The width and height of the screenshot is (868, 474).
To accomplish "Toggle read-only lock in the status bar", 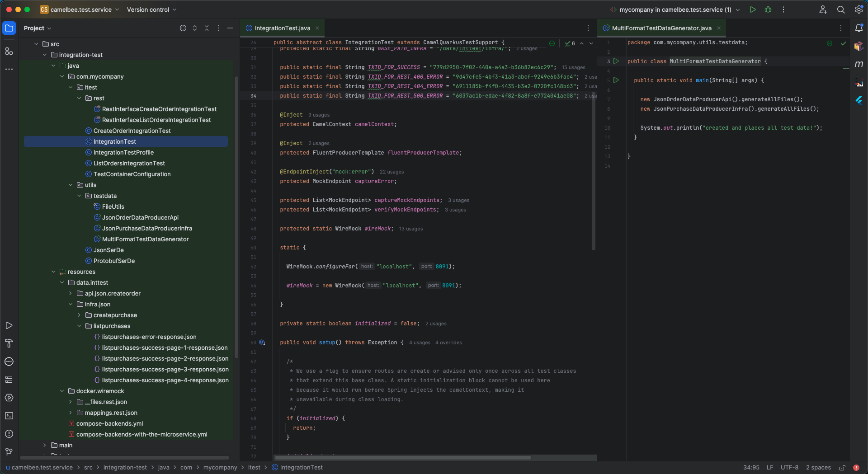I will pyautogui.click(x=843, y=468).
